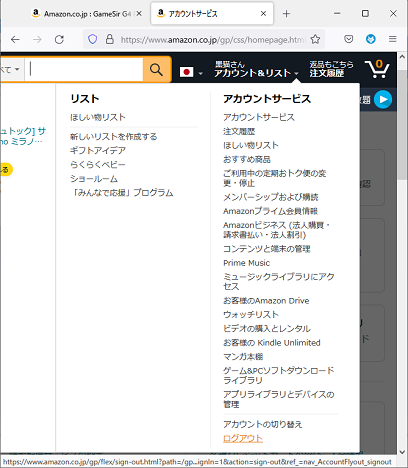Open Amazonビジネス link
Image resolution: width=408 pixels, height=468 pixels.
276,230
